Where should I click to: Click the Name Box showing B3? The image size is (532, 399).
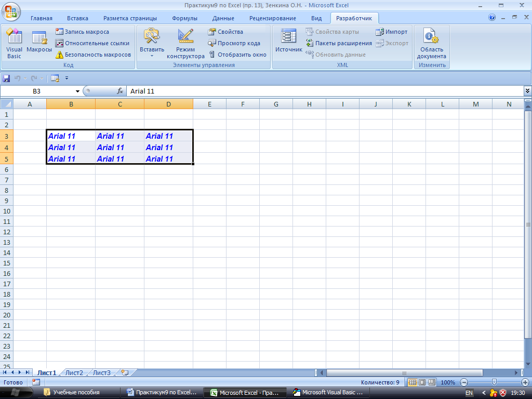[x=37, y=91]
